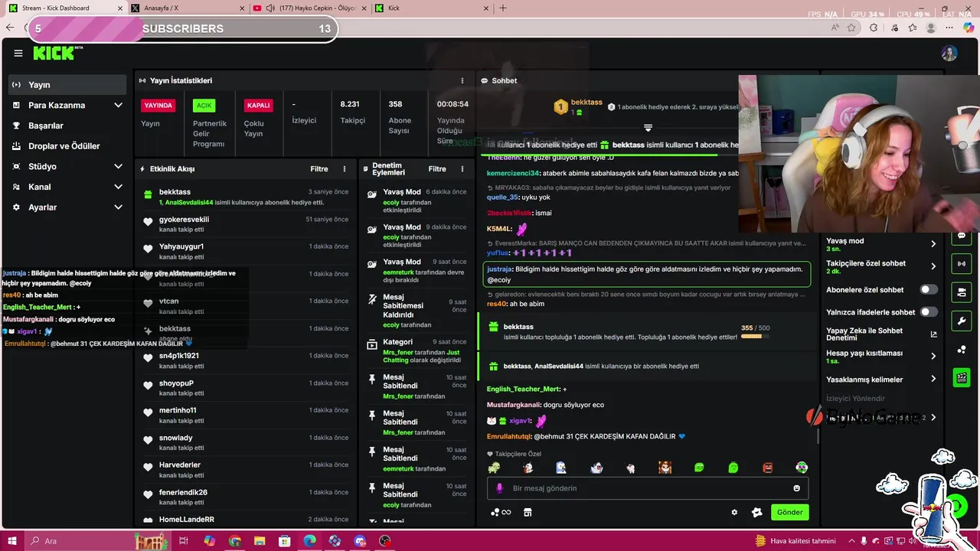The height and width of the screenshot is (551, 980).
Task: Open the Windows Start menu
Action: (x=13, y=541)
